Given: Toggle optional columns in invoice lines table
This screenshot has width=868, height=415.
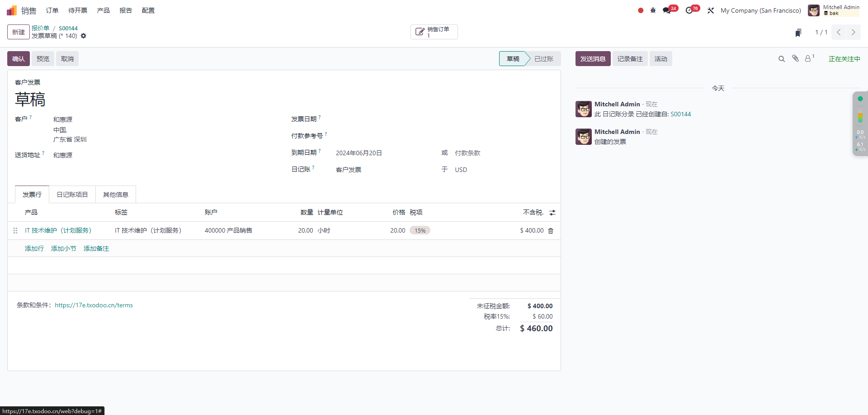Looking at the screenshot, I should pyautogui.click(x=552, y=213).
